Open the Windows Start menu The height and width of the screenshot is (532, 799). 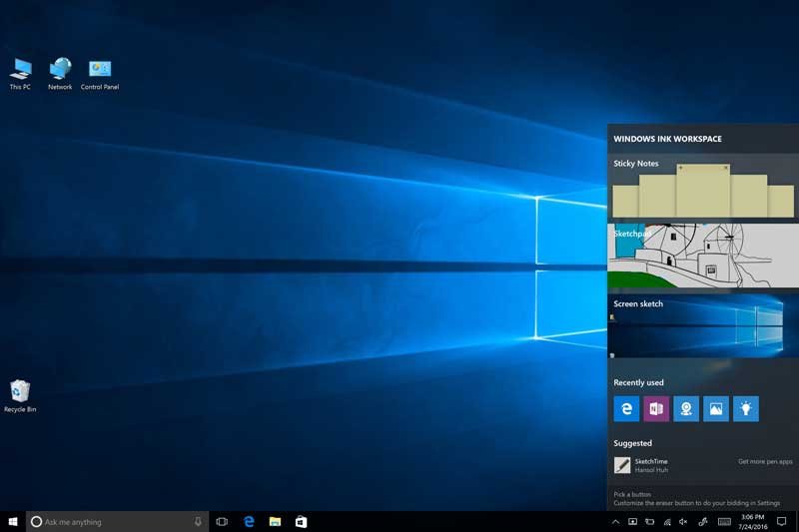pos(13,522)
